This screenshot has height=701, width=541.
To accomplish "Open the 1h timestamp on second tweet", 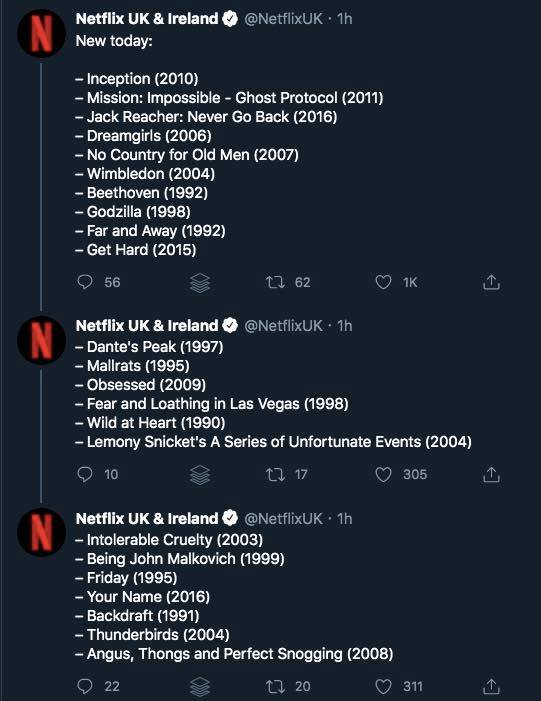I will 345,326.
